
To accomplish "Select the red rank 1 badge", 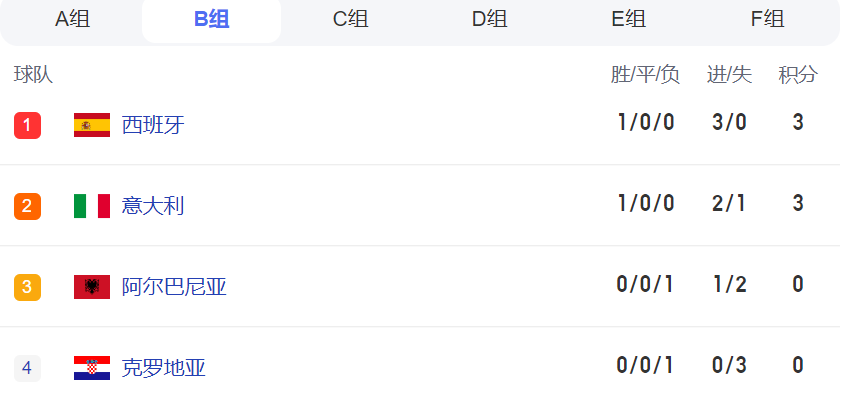I will [x=27, y=126].
